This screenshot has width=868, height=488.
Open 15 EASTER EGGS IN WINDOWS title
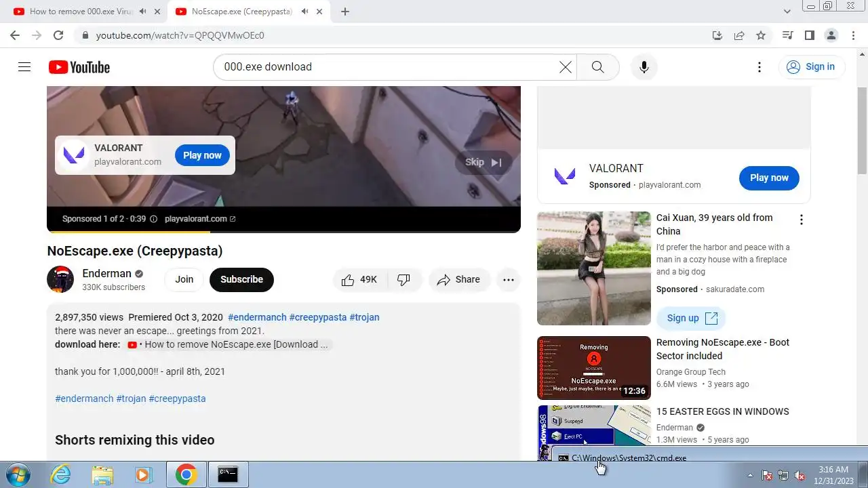[723, 411]
